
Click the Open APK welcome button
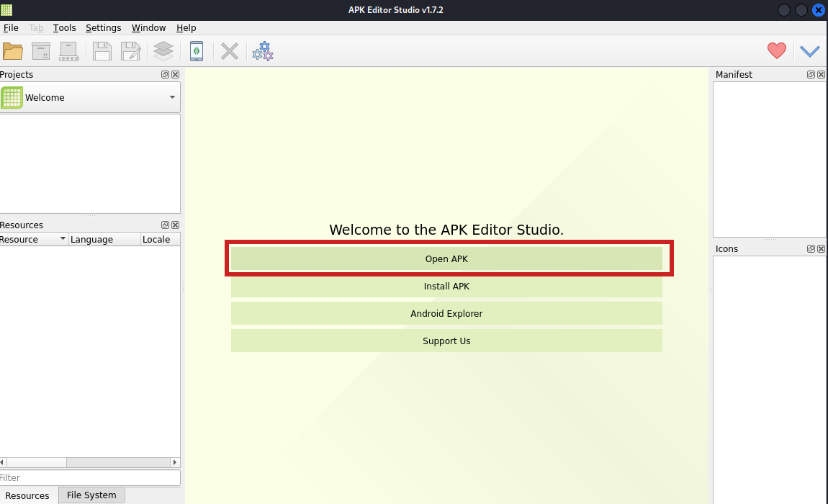[x=446, y=259]
